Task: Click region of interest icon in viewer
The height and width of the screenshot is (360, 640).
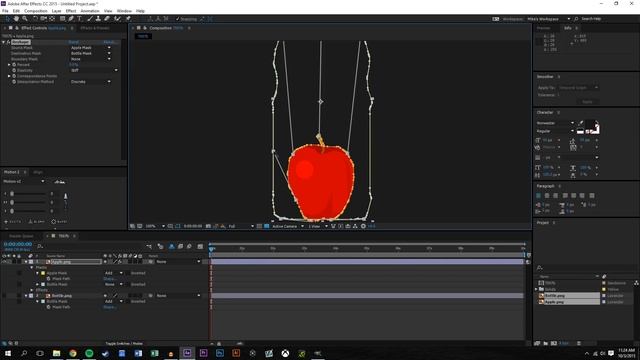Action: click(x=259, y=226)
